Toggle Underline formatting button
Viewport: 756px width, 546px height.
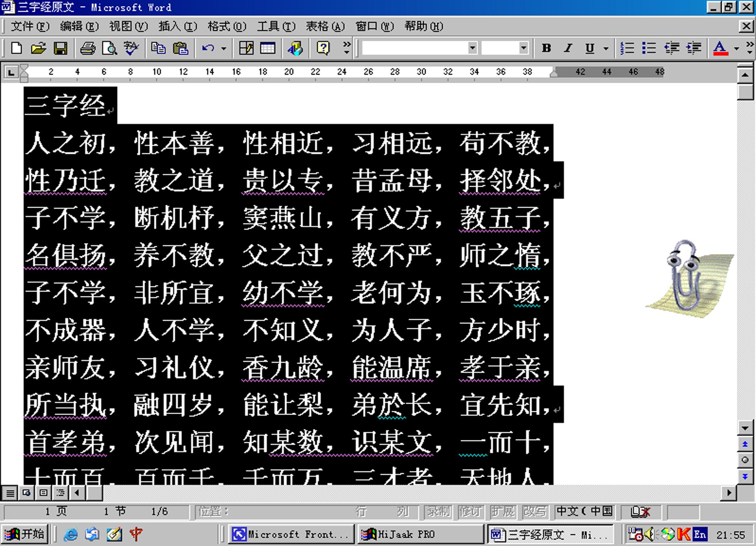pyautogui.click(x=590, y=48)
